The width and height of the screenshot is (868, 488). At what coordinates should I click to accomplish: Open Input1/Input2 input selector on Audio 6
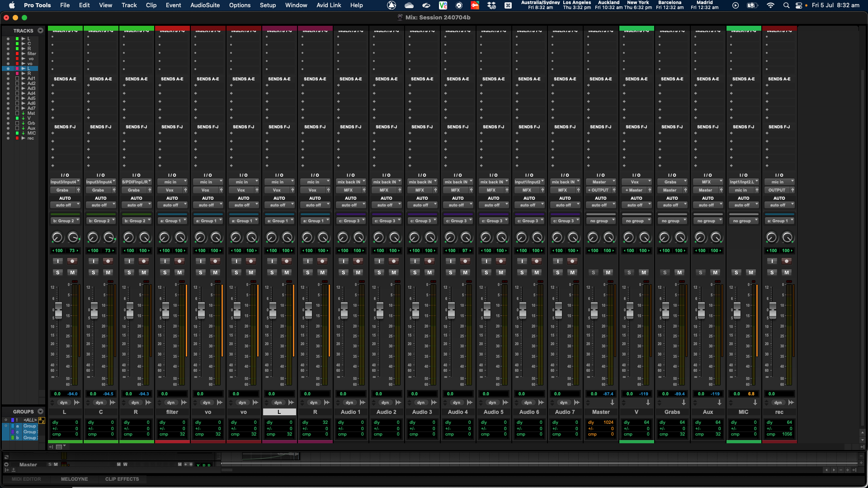point(529,182)
